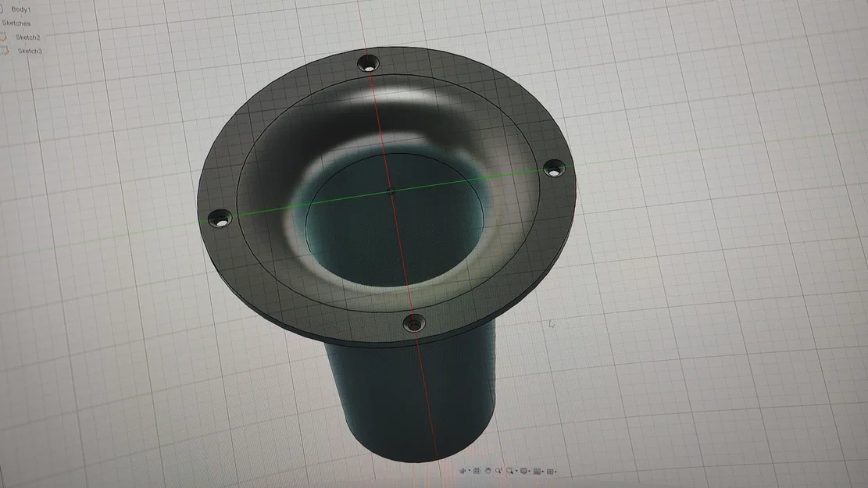Click the Fit view icon
The image size is (868, 488).
pos(509,471)
